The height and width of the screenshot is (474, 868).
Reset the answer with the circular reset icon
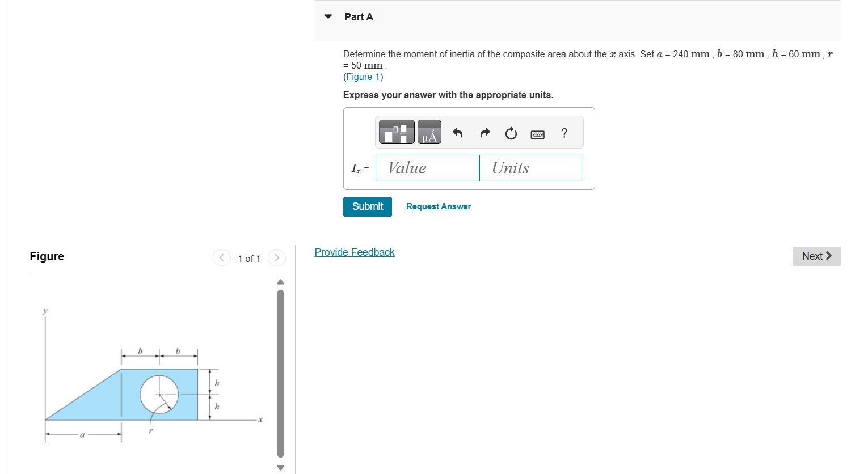coord(511,133)
